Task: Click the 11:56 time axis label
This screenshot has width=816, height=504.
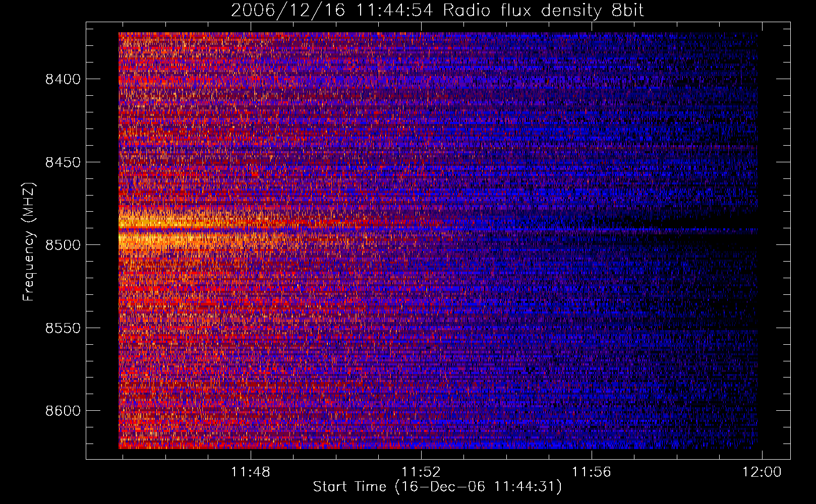Action: point(591,472)
